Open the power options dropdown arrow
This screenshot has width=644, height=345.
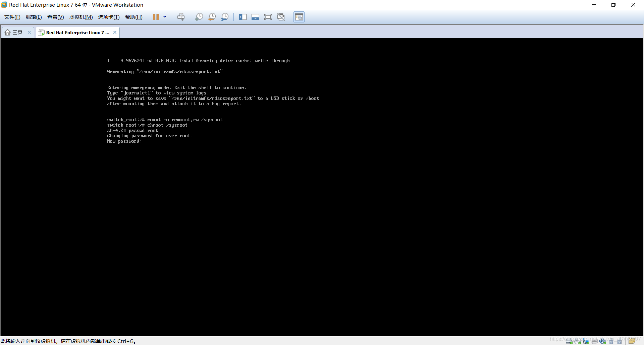point(165,17)
